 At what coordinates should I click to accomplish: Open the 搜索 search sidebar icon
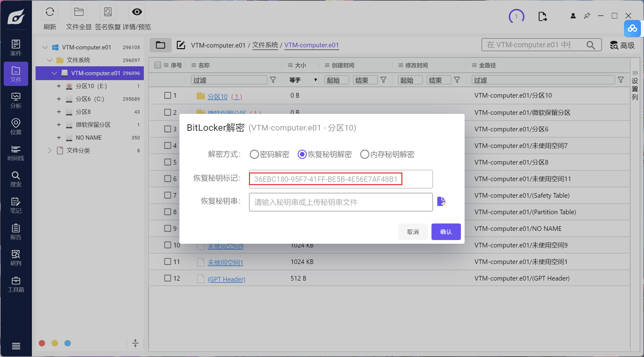click(x=16, y=179)
